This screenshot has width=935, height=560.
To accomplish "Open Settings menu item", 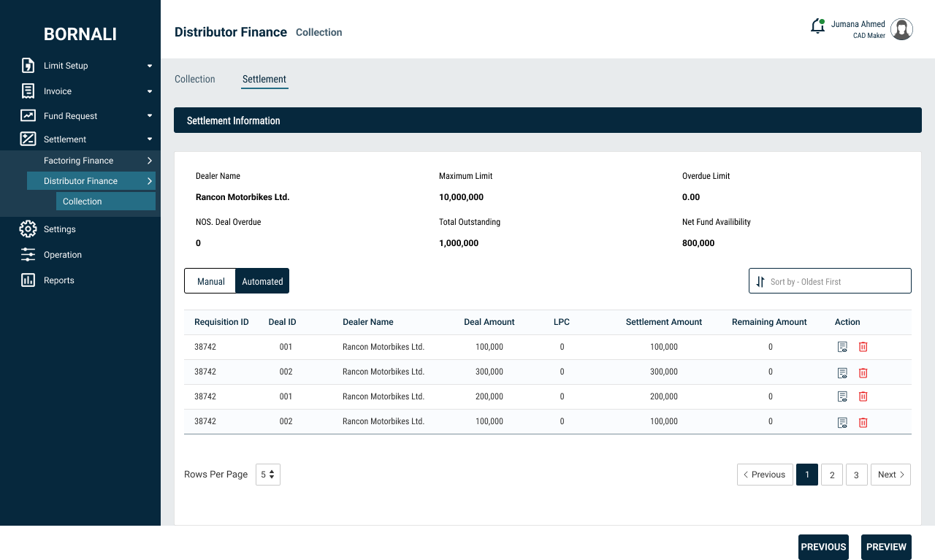I will point(60,229).
